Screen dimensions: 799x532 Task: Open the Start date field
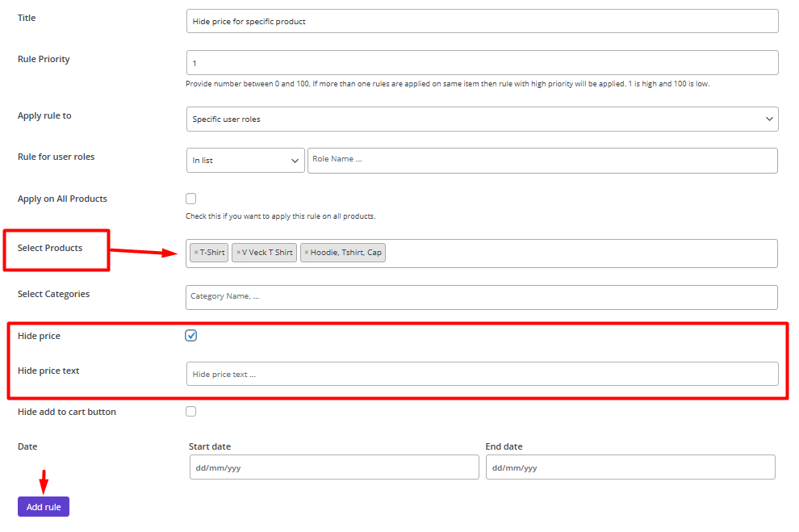[x=334, y=467]
